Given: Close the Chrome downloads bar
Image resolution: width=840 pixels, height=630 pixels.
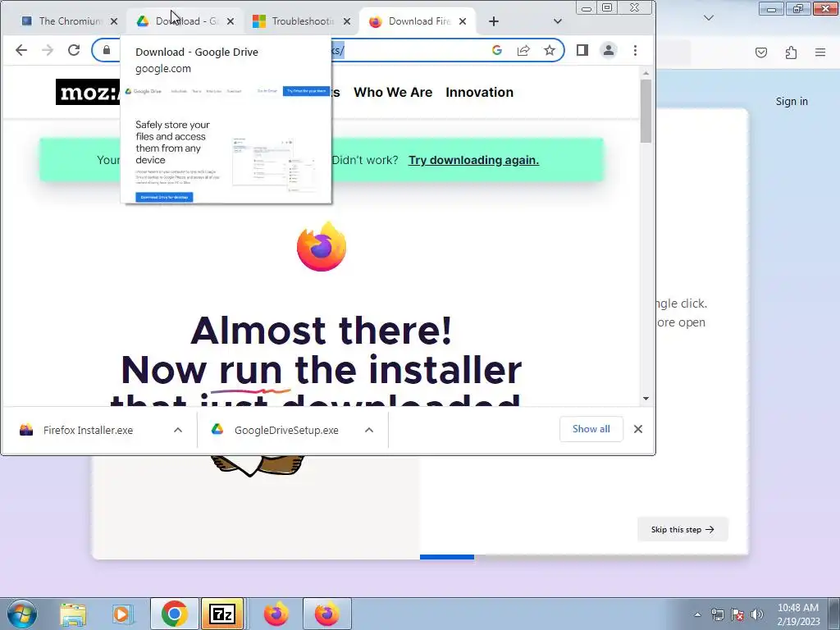Looking at the screenshot, I should tap(638, 429).
